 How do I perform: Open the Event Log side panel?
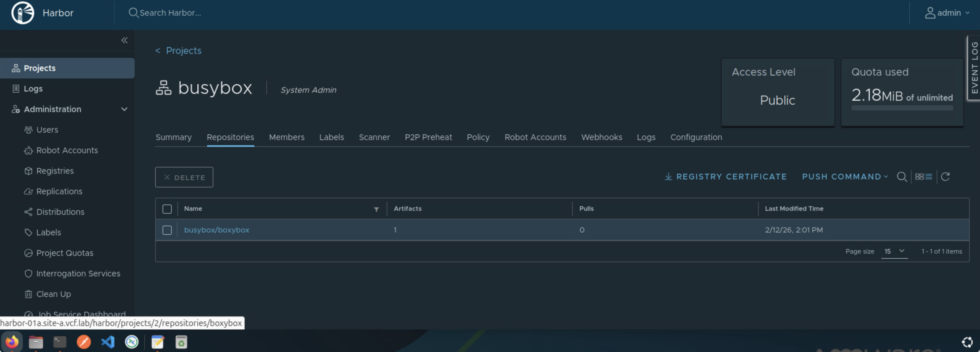pos(974,68)
